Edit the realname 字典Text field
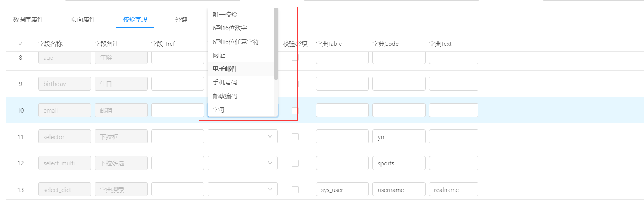The image size is (644, 205). coord(454,189)
